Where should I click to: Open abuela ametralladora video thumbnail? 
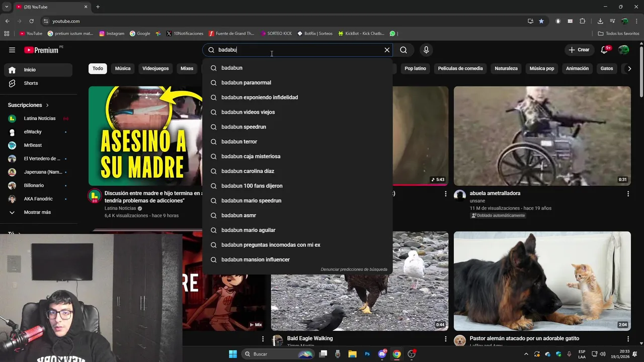(x=542, y=136)
